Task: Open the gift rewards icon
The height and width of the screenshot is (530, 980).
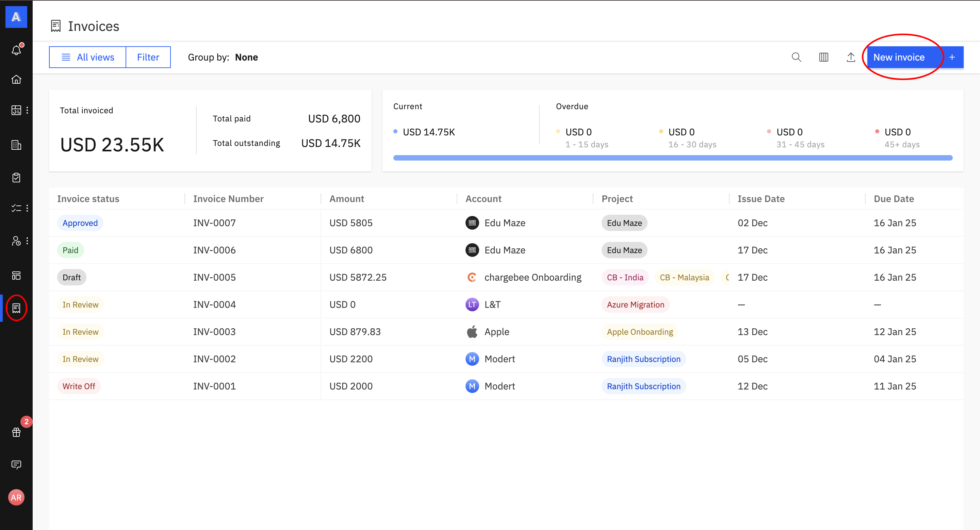Action: [16, 432]
